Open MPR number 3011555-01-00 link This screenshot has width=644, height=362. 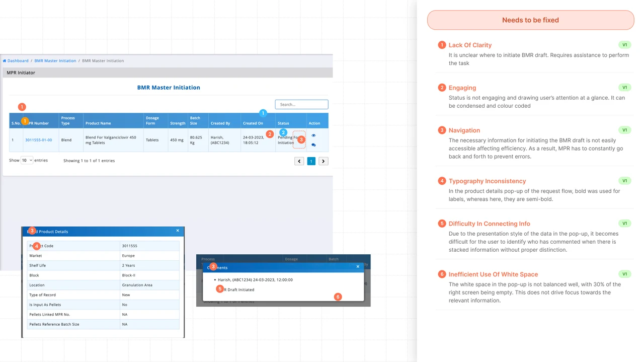tap(39, 140)
